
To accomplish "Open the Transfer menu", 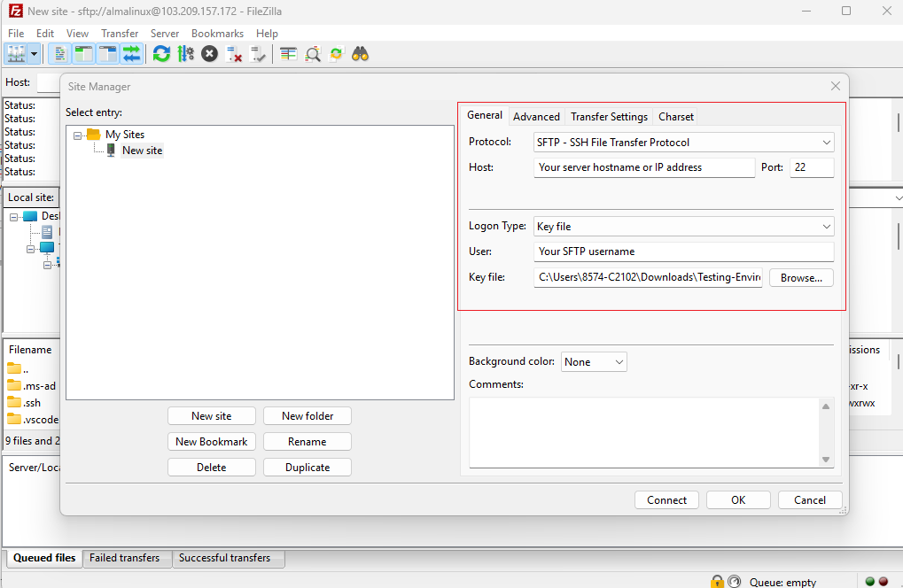I will 120,34.
